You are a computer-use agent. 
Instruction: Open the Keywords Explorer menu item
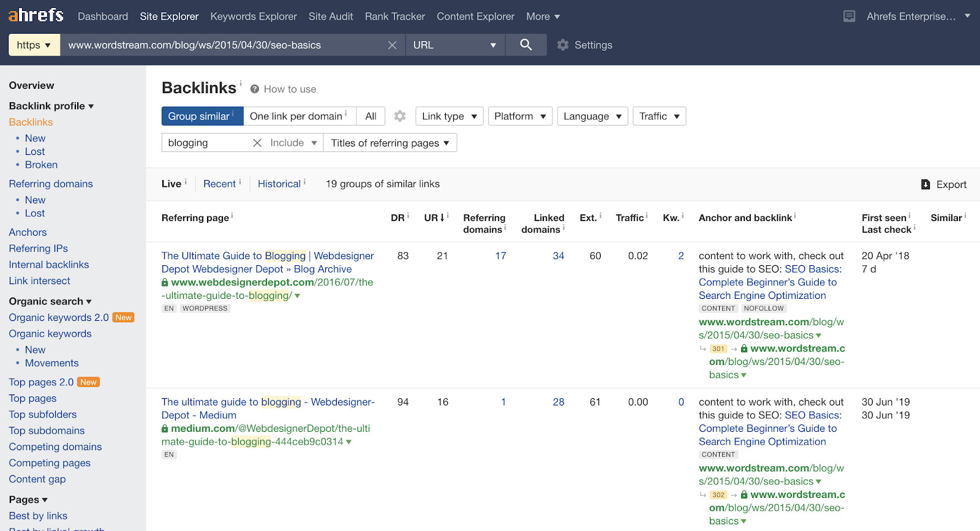coord(254,17)
